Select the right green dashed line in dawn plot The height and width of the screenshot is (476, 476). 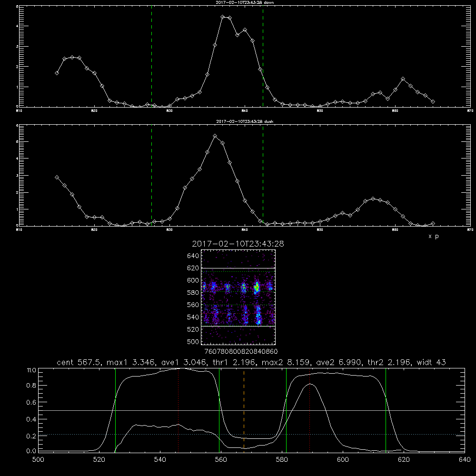tap(263, 56)
